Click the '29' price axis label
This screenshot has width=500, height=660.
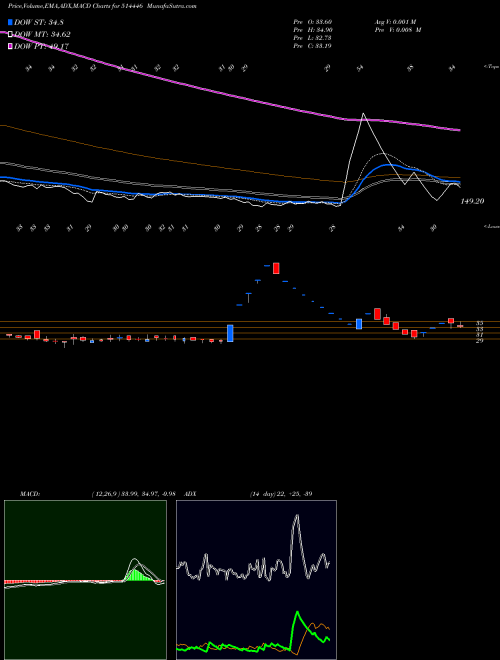point(479,341)
